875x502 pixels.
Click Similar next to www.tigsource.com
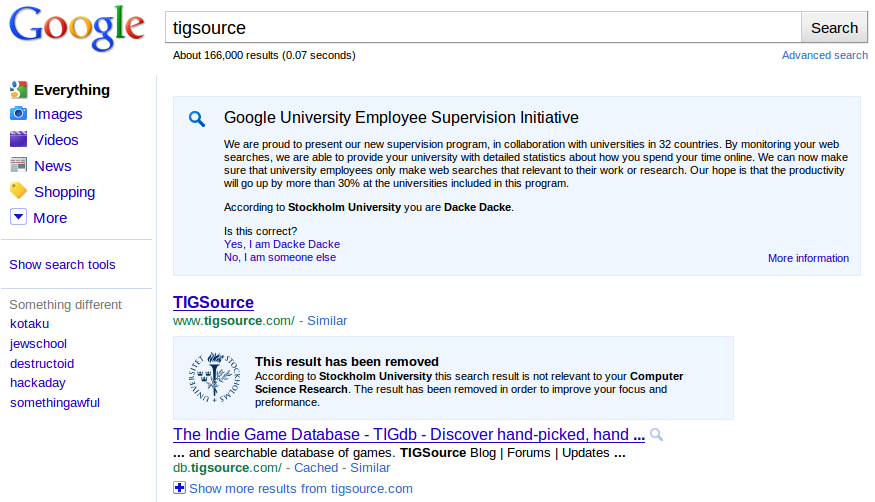327,320
